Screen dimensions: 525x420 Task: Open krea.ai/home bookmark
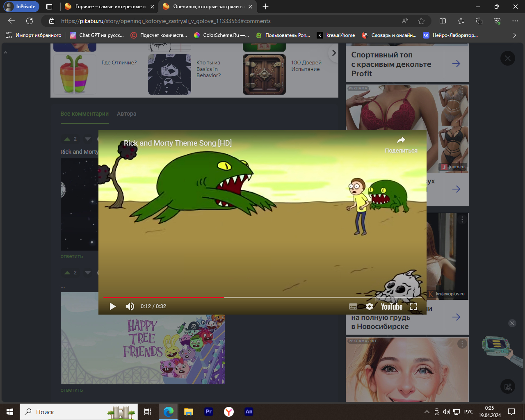coord(336,35)
